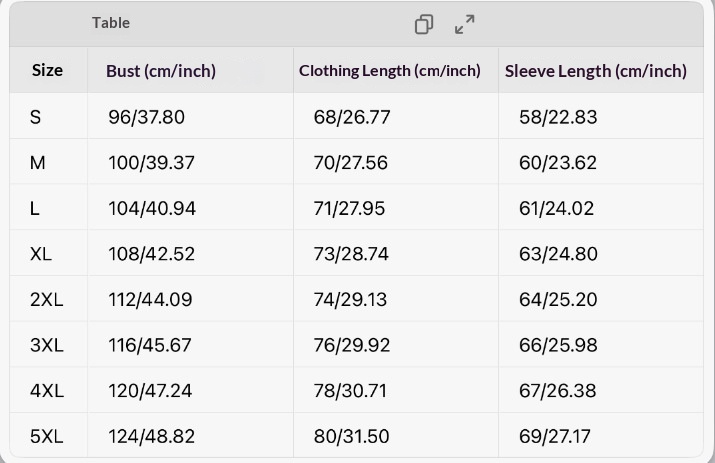Click clothing length 76/29.92
The width and height of the screenshot is (715, 463).
352,345
